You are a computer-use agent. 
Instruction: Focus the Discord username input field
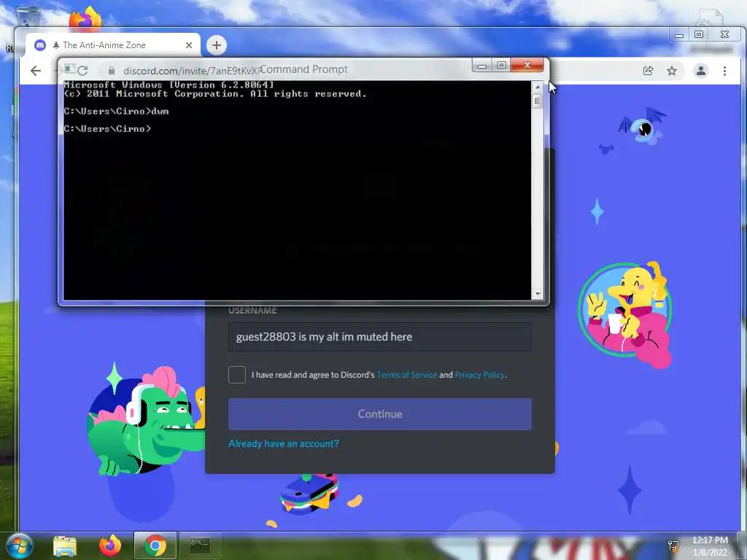379,337
